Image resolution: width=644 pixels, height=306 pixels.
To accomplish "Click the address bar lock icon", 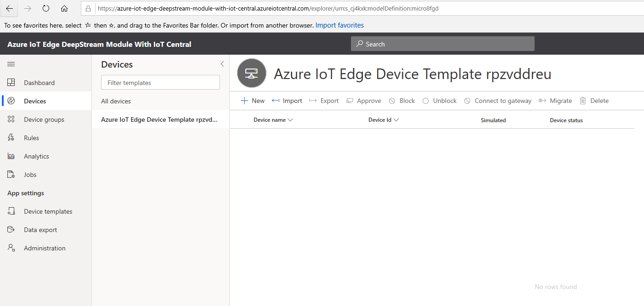I will pos(89,8).
